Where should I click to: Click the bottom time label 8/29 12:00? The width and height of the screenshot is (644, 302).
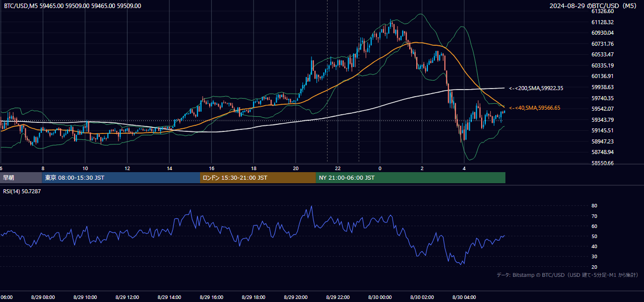[127, 297]
